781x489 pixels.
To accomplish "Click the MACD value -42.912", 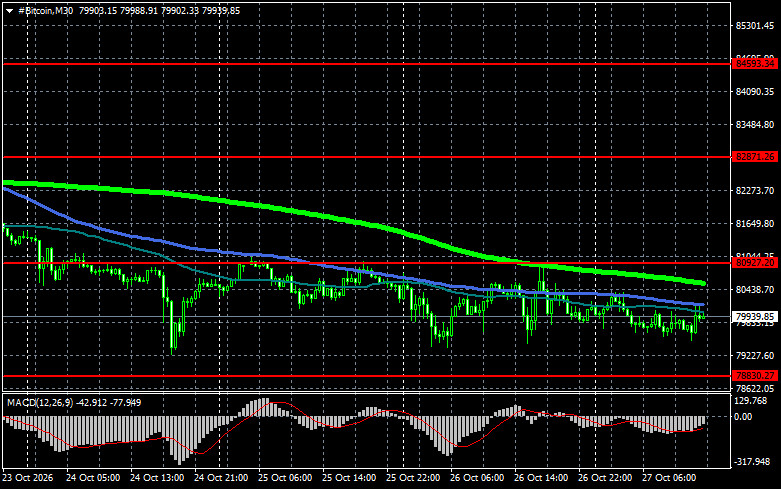I will (91, 402).
